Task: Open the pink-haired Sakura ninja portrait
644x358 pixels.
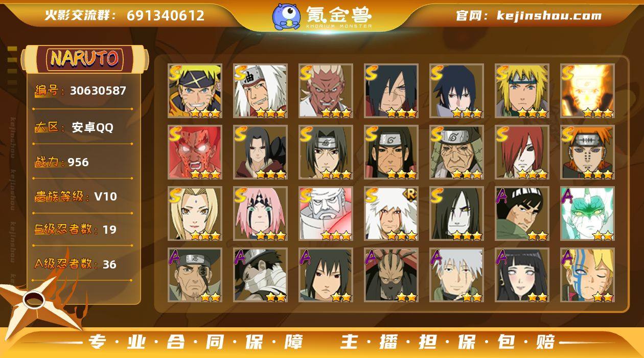Action: point(261,214)
